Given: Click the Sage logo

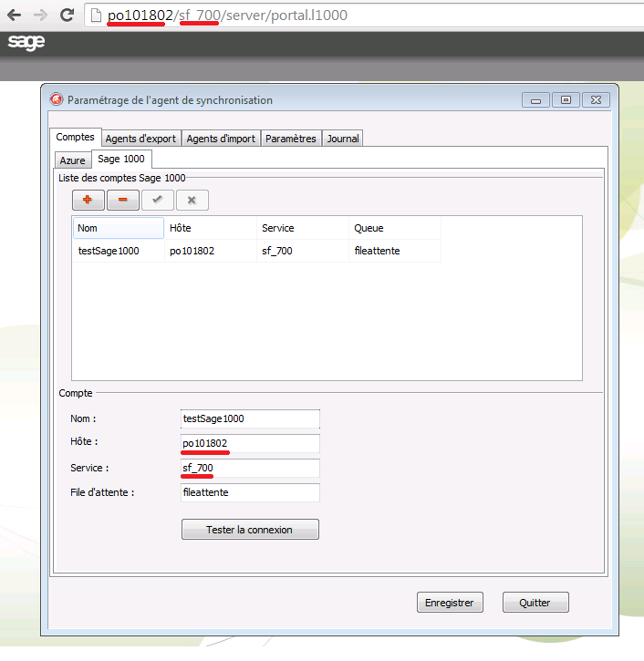Looking at the screenshot, I should [26, 42].
